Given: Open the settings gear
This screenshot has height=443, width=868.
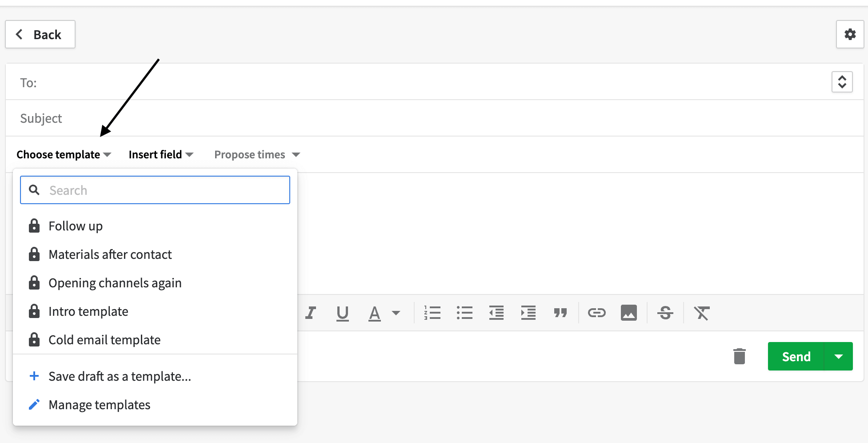Looking at the screenshot, I should pyautogui.click(x=850, y=34).
